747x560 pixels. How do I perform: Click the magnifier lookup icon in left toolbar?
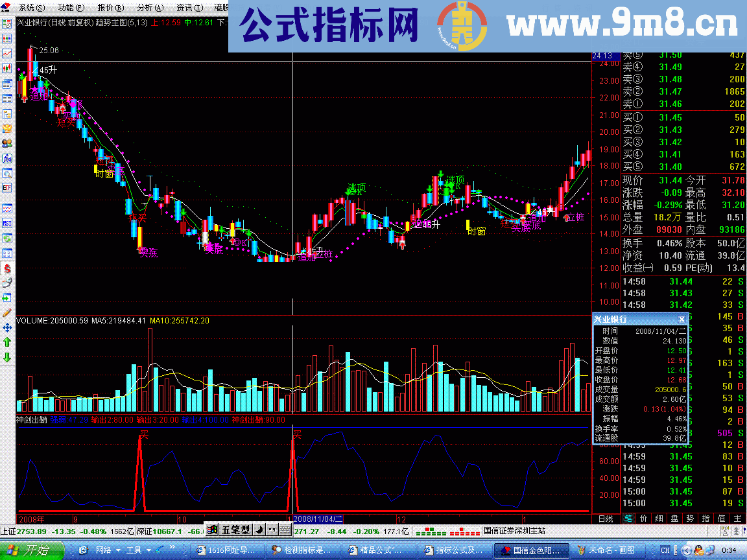coord(8,172)
